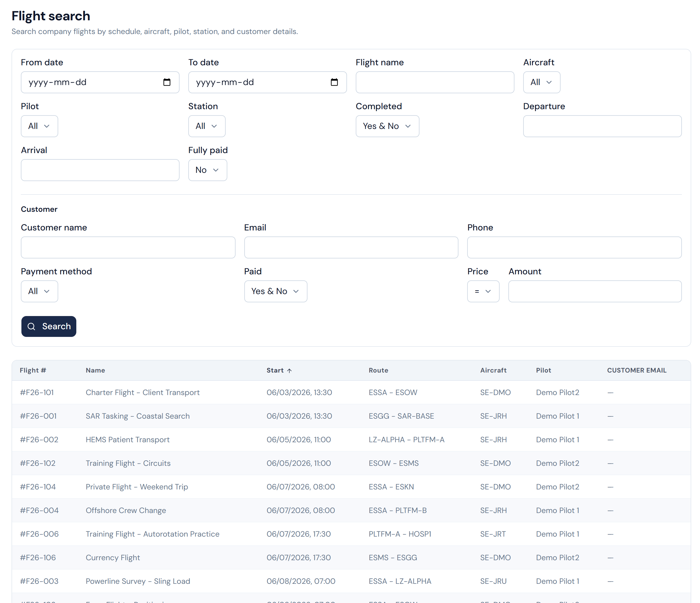The image size is (700, 603).
Task: Click the CUSTOMER EMAIL column header
Action: click(637, 370)
